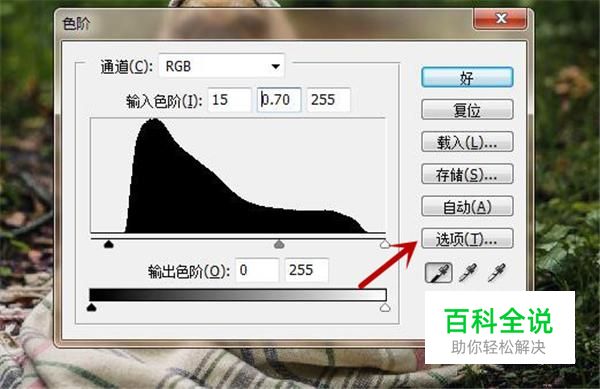Click the black output level slider triangle
Viewport: 600px width, 389px height.
tap(91, 307)
